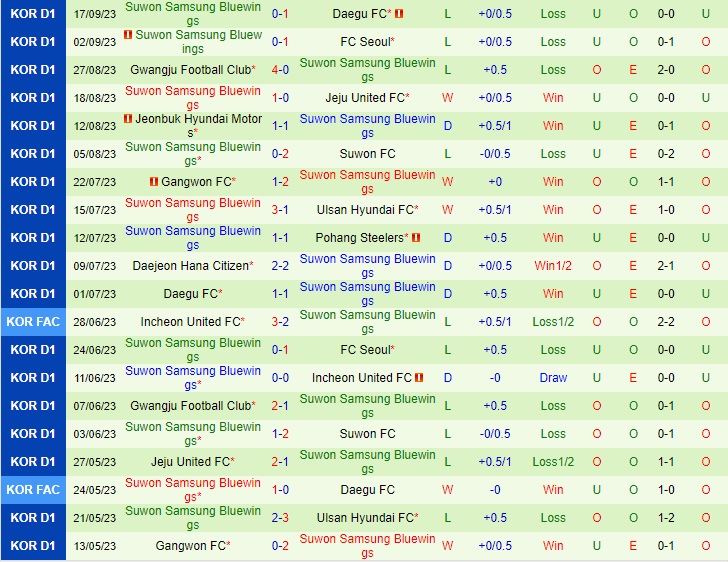This screenshot has width=728, height=562.
Task: Click the half-time score 2-1 on 09/07/23
Action: coord(666,266)
